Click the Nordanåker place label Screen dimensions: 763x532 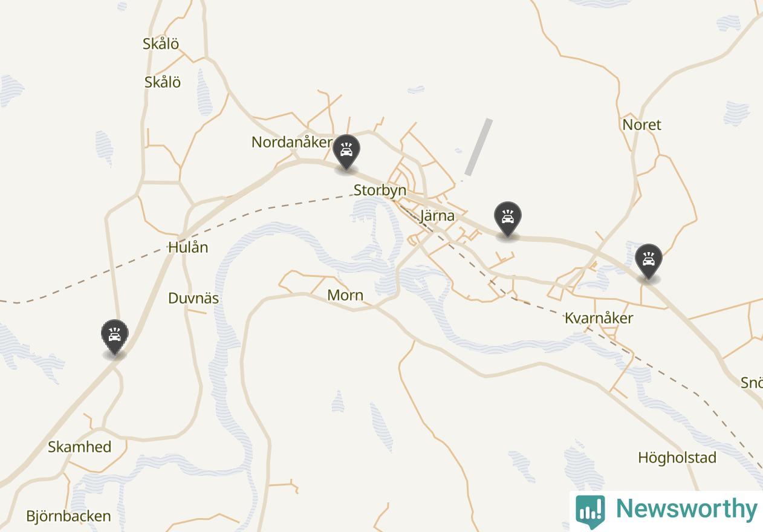click(x=291, y=142)
